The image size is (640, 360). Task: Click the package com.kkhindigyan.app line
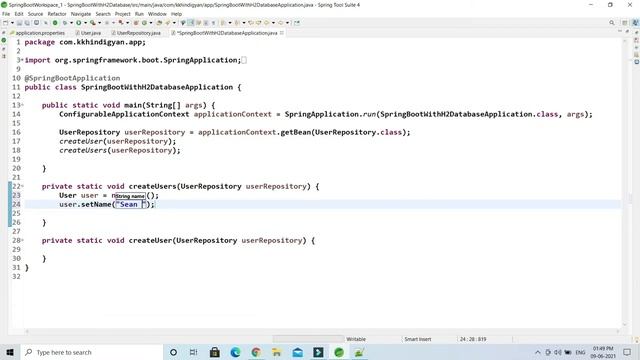tap(85, 42)
